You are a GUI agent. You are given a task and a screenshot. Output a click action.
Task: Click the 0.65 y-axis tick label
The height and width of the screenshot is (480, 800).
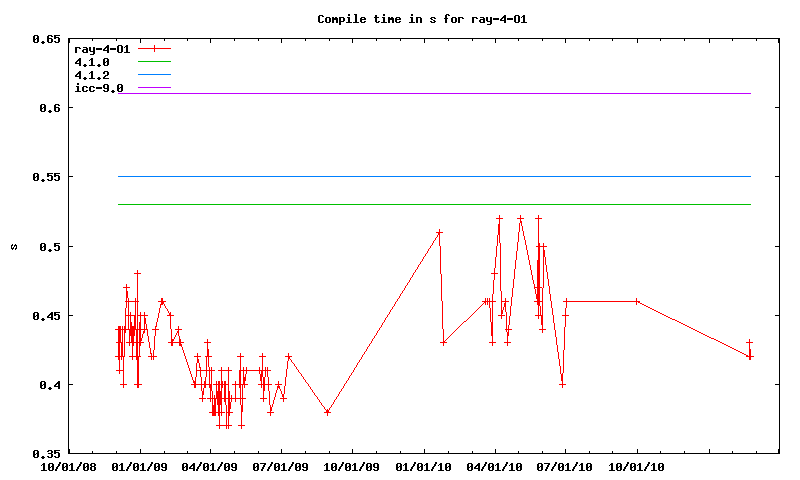point(45,39)
